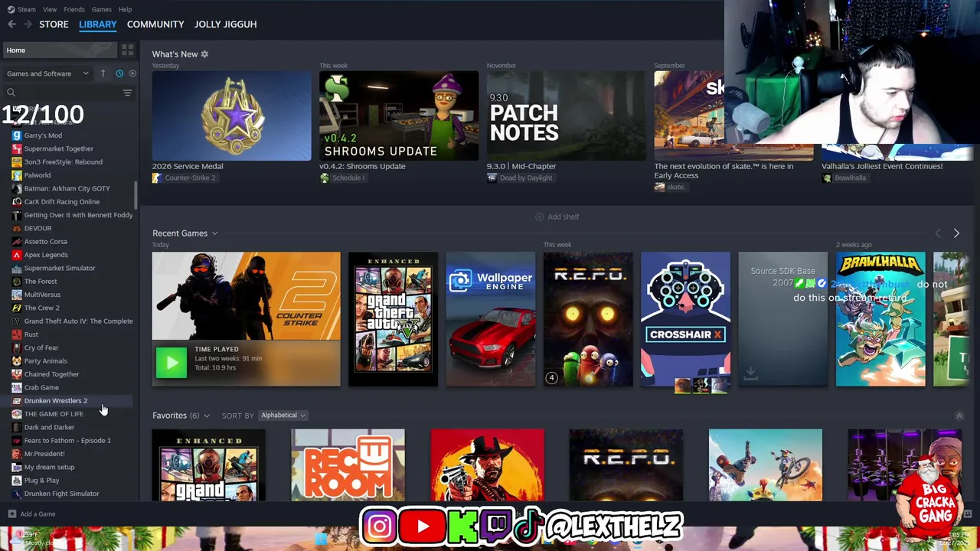
Task: Click the library sidebar scrollbar
Action: click(136, 196)
